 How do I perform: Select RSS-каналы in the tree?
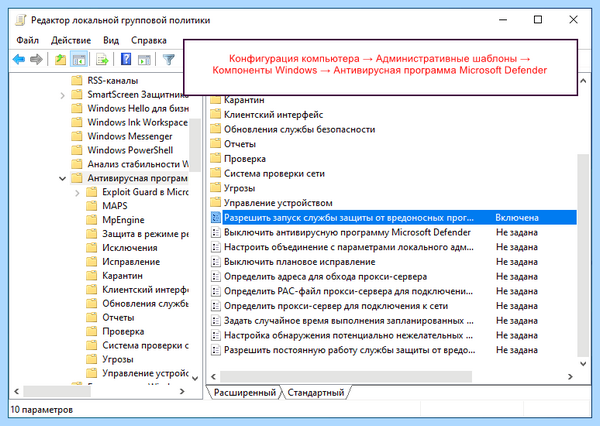(112, 81)
